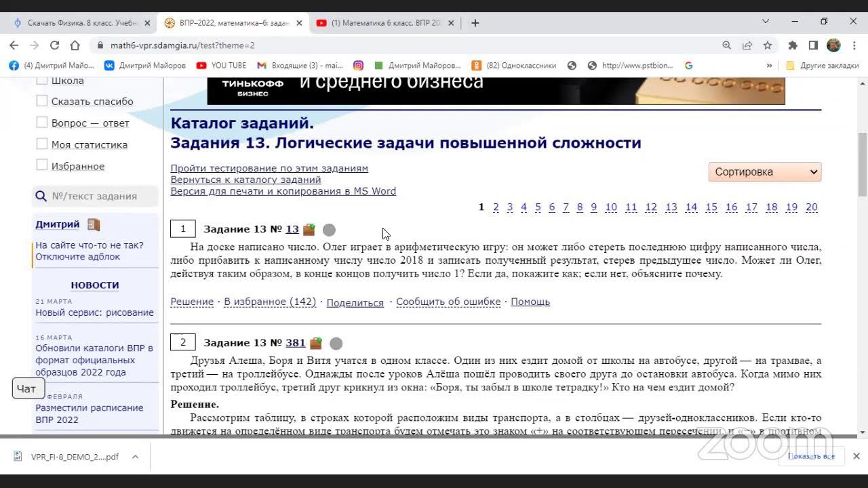Open the Chrome profile avatar
This screenshot has width=868, height=488.
833,45
